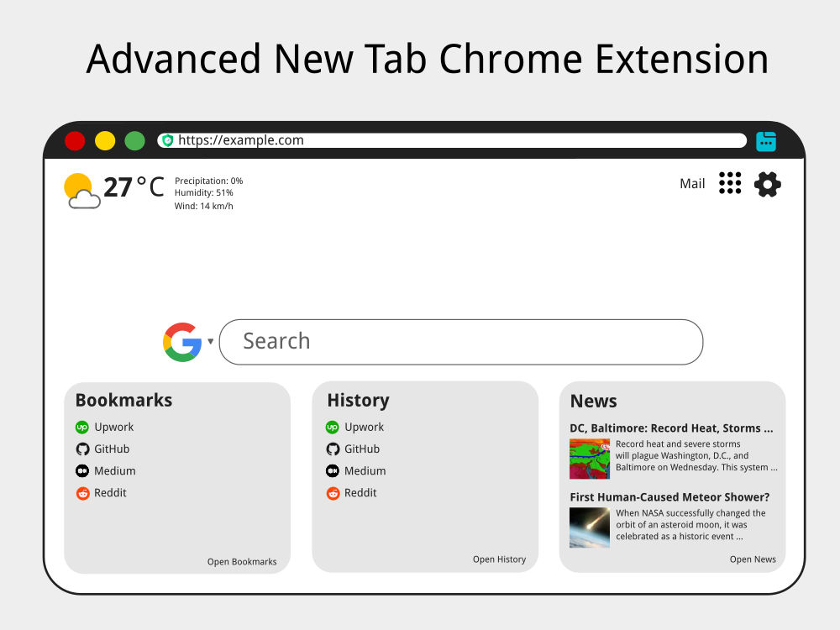Open GitHub bookmark label
Viewport: 840px width, 630px height.
112,449
